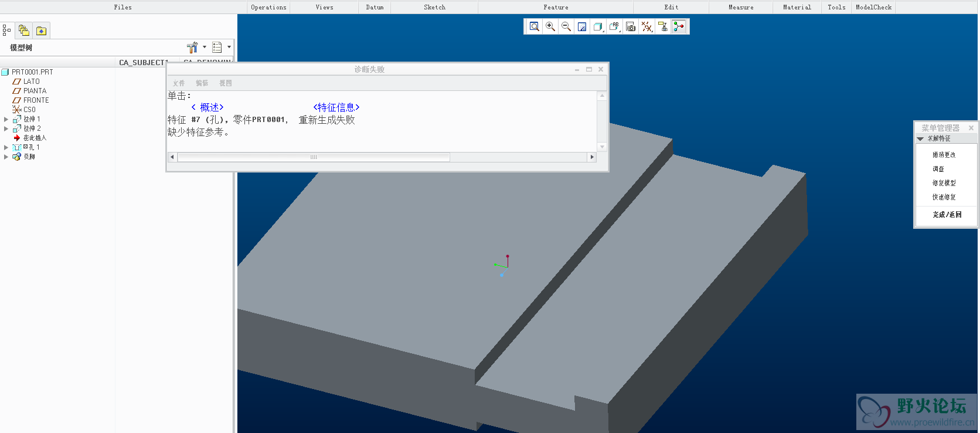This screenshot has width=980, height=433.
Task: Switch to the Model Tree navigator tab
Action: [x=6, y=31]
